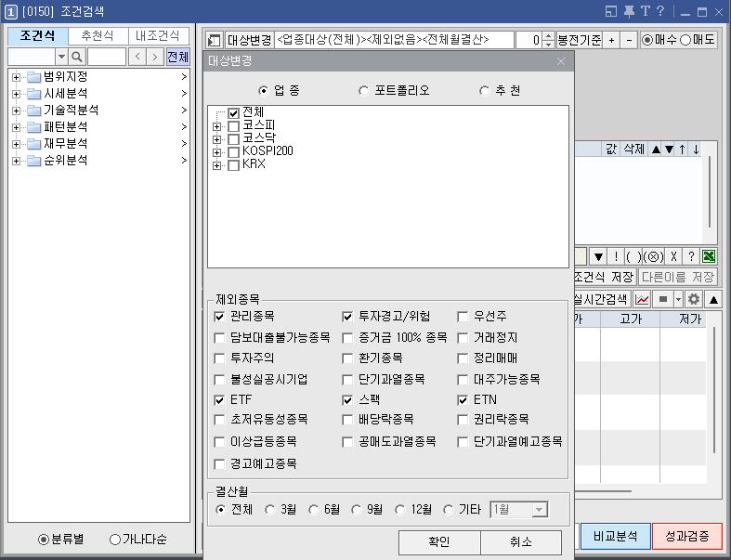Close the 대상변경 dialog with X
Screen dimensions: 731x560
(561, 61)
